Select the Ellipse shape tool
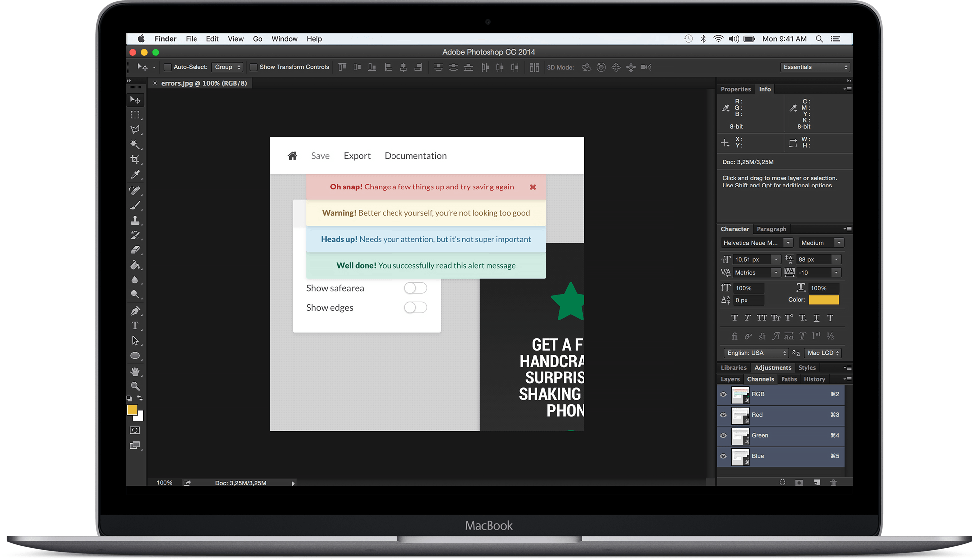 pos(135,356)
